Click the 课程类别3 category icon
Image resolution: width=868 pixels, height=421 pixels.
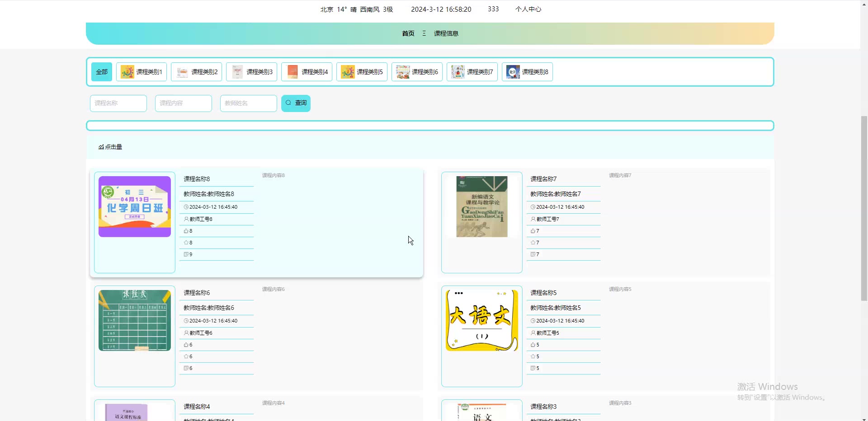tap(238, 72)
